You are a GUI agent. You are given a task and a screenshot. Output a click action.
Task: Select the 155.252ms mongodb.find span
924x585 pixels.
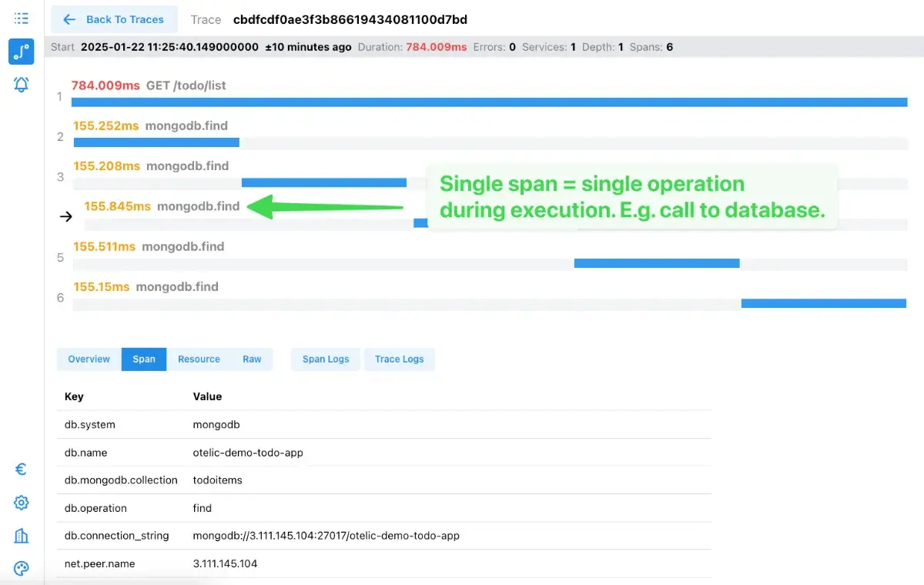pyautogui.click(x=186, y=126)
